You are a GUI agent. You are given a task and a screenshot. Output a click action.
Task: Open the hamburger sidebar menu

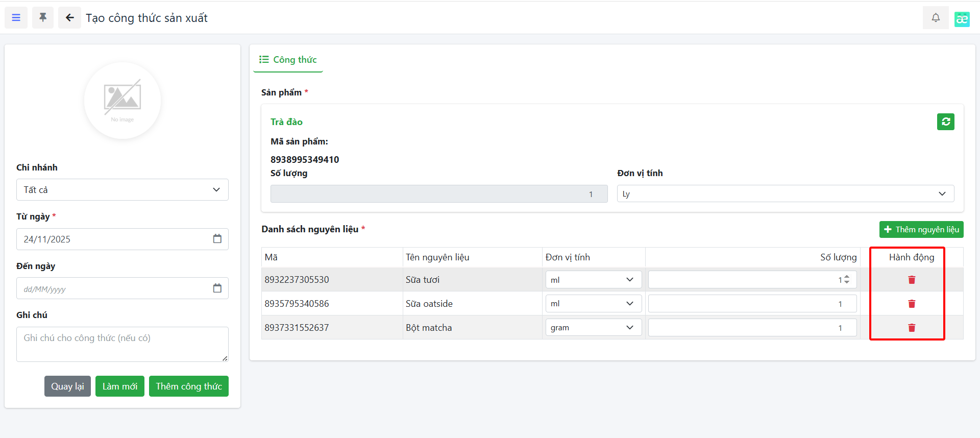[16, 18]
